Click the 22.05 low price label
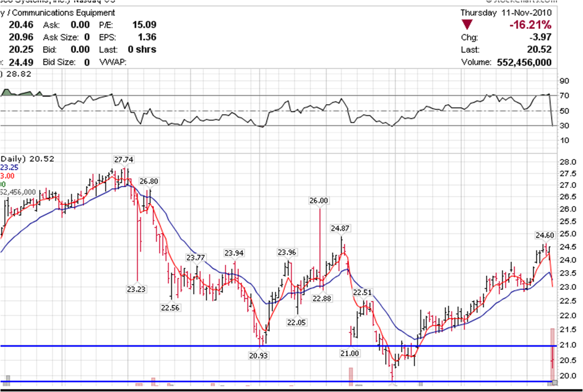Screen dimensions: 583x392 [296, 322]
